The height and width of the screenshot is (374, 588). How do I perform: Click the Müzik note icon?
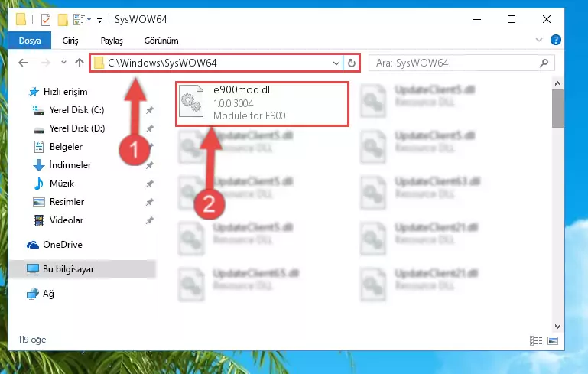tap(39, 184)
